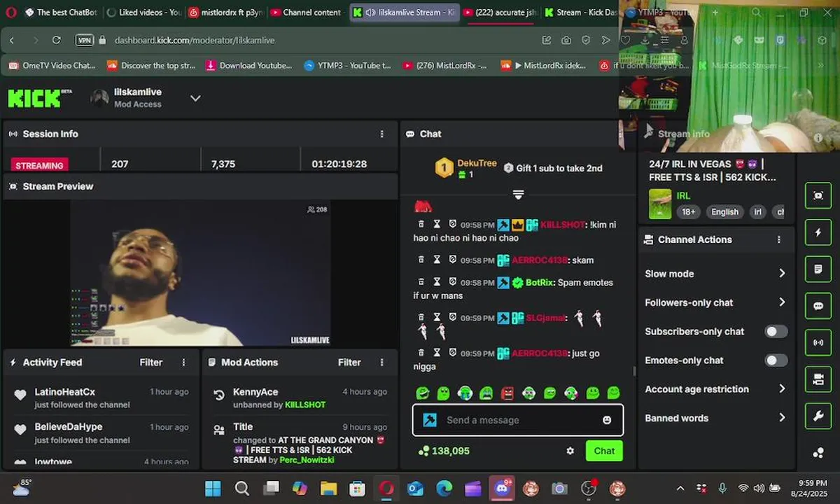Viewport: 840px width, 504px height.
Task: Click the Opera snapshot camera icon
Action: [566, 41]
